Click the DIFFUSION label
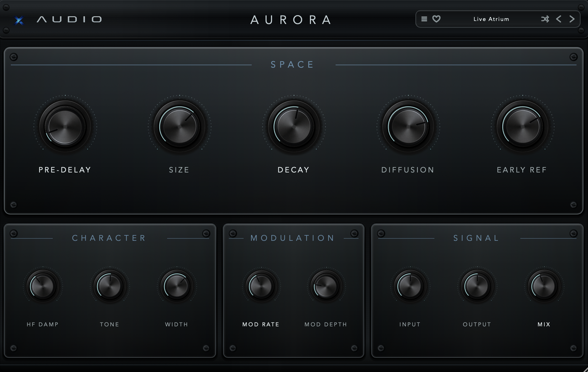Image resolution: width=588 pixels, height=372 pixels. coord(408,170)
